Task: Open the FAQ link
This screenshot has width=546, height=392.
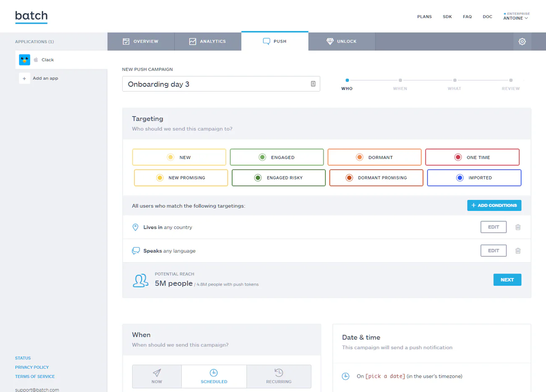Action: coord(467,17)
